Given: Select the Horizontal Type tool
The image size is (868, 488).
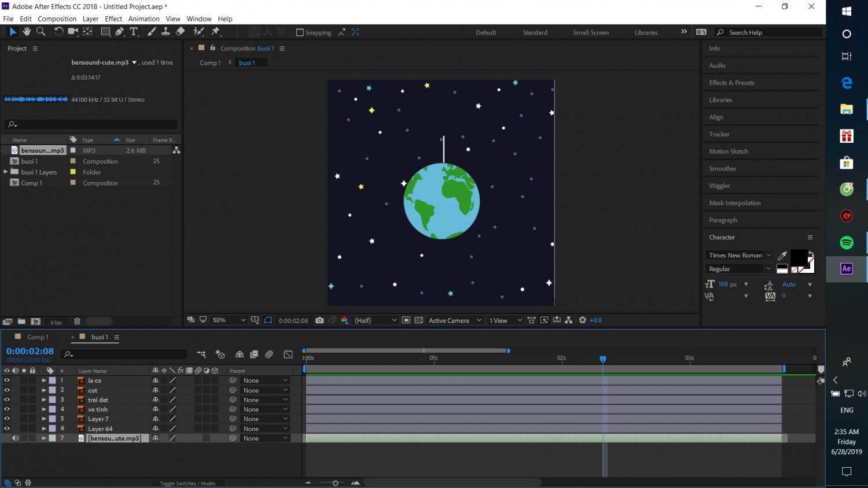Looking at the screenshot, I should point(134,32).
